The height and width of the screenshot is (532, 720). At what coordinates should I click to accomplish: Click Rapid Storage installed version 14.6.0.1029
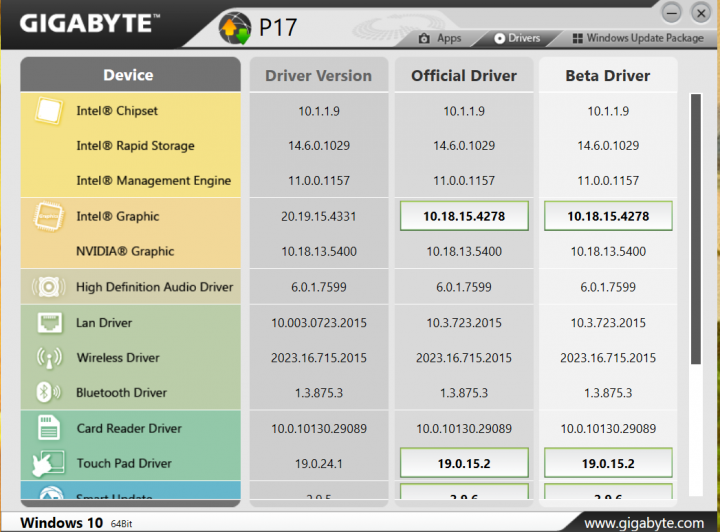[x=319, y=146]
